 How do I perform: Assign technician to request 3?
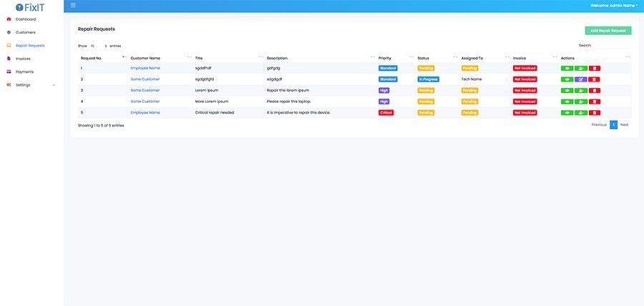[581, 90]
